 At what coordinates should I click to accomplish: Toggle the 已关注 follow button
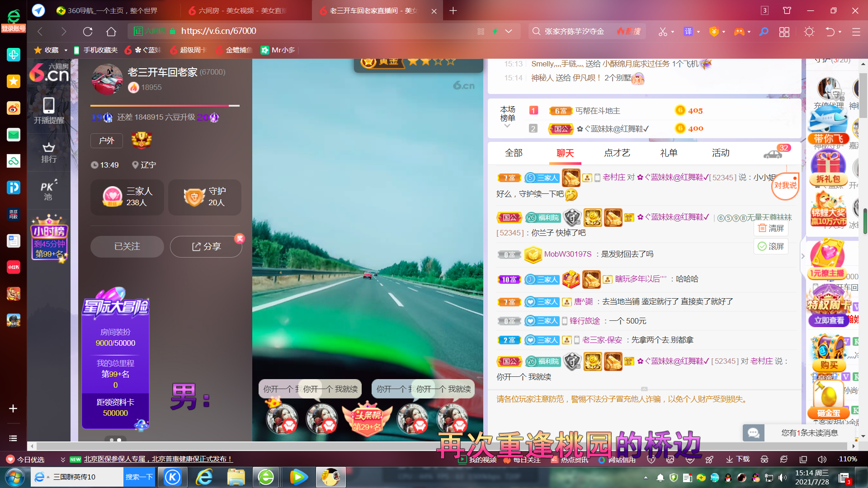[x=127, y=247]
